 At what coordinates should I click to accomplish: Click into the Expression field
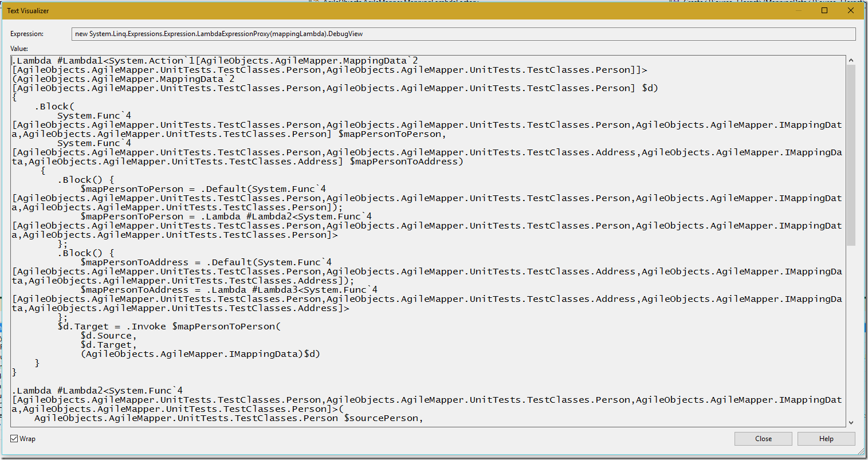[x=464, y=34]
